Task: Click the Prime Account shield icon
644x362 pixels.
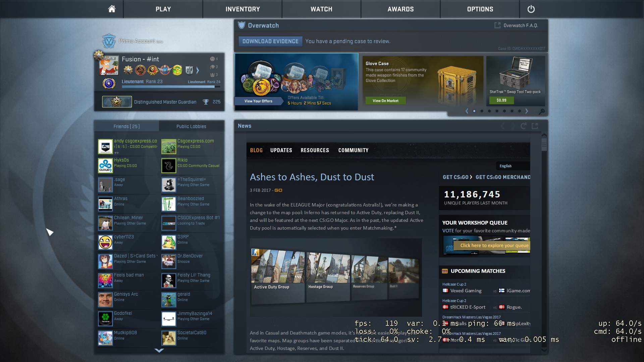Action: point(109,41)
